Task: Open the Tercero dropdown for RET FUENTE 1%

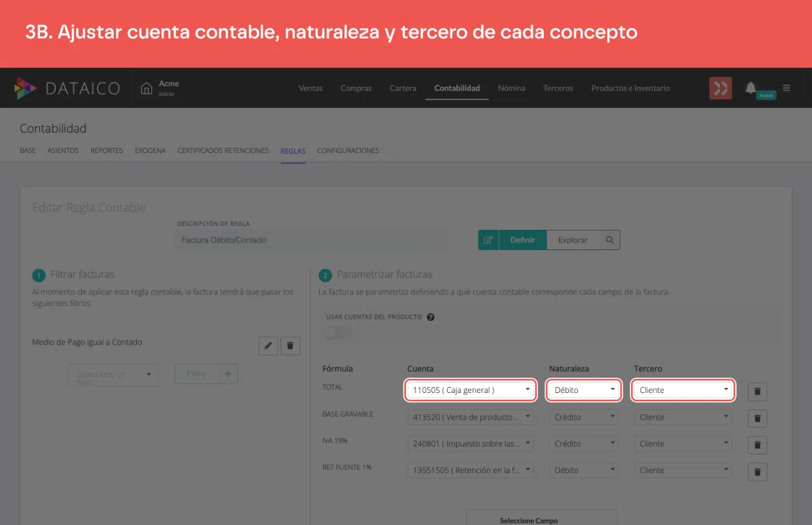Action: pyautogui.click(x=683, y=470)
